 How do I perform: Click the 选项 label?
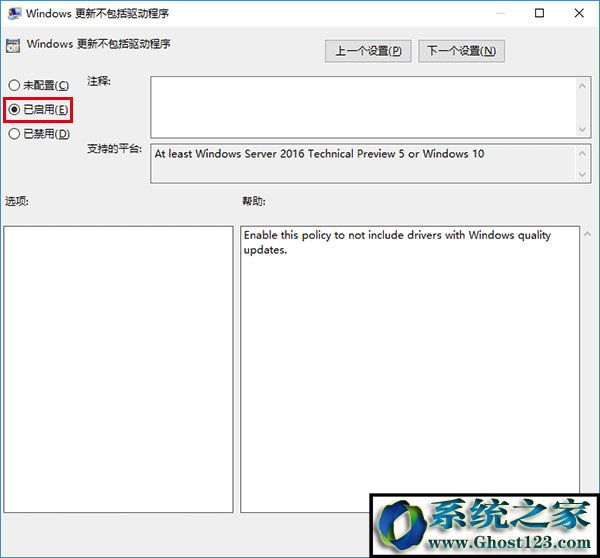pos(17,201)
